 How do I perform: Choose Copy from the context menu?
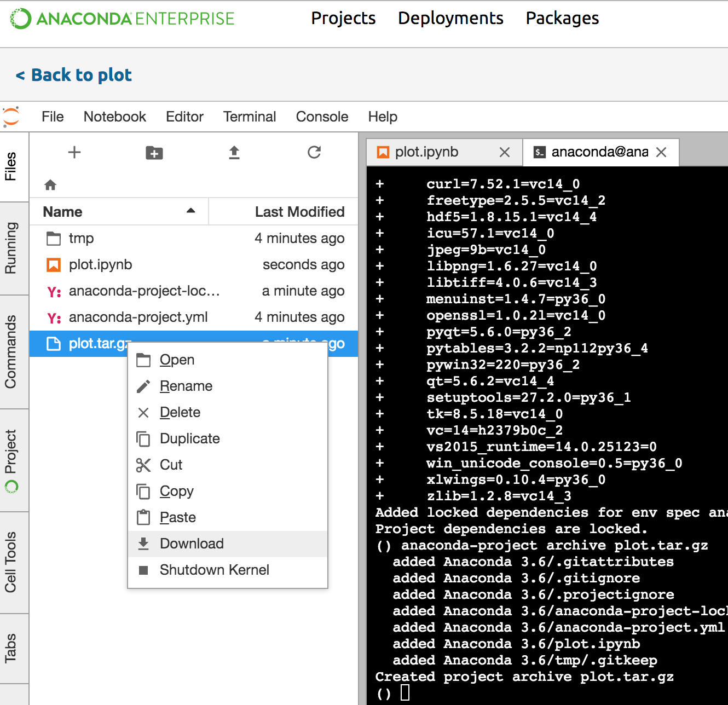point(228,492)
